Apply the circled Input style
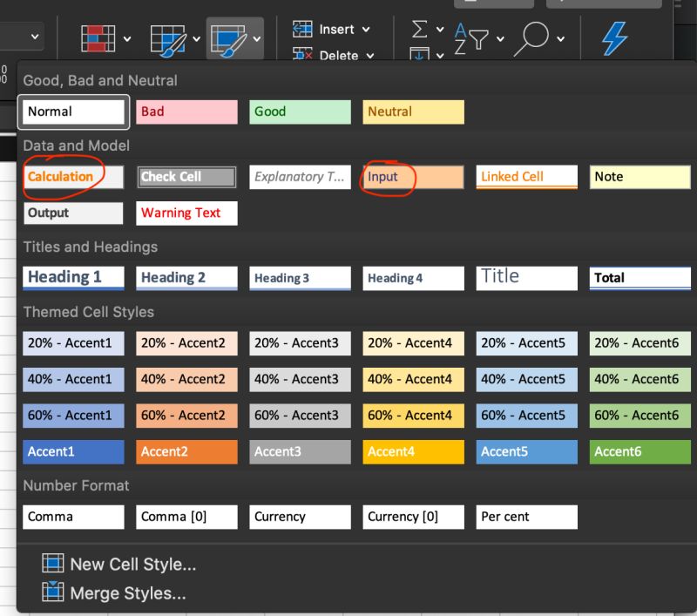 (413, 177)
